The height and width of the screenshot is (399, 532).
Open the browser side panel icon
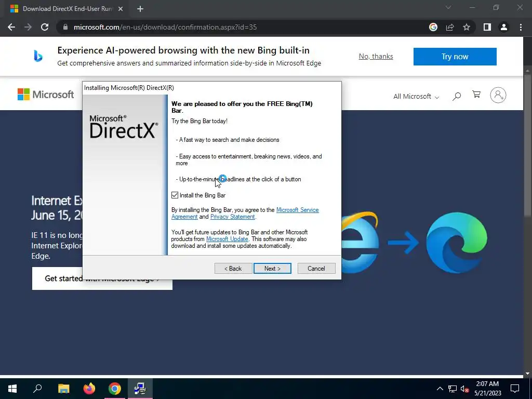(x=487, y=27)
